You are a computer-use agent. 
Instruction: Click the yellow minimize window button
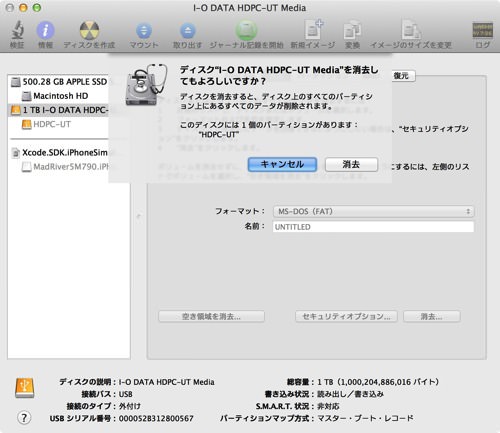tap(23, 8)
